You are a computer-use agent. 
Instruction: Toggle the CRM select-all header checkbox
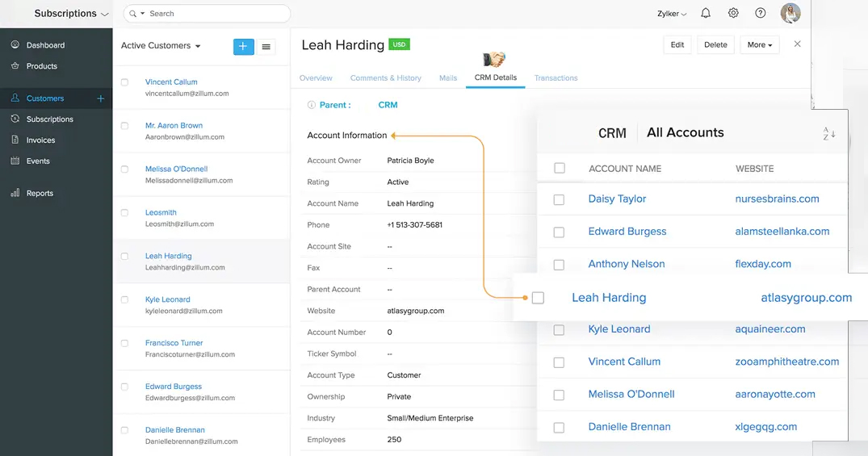coord(560,168)
